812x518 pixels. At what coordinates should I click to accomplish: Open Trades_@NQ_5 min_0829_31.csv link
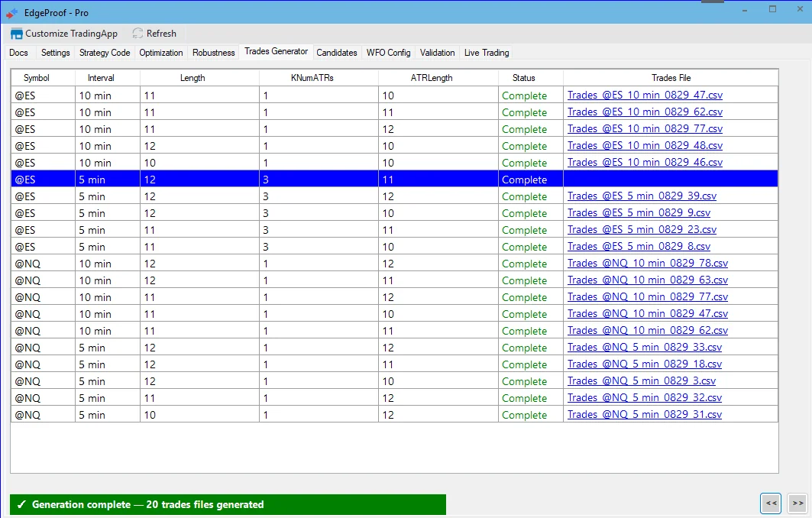(x=644, y=415)
